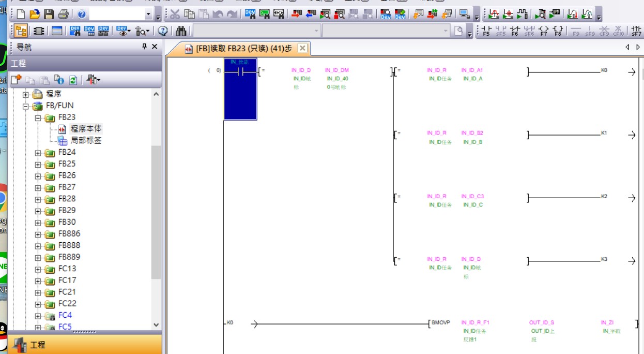This screenshot has height=354, width=644.
Task: Collapse the FB23 tree node
Action: (38, 117)
